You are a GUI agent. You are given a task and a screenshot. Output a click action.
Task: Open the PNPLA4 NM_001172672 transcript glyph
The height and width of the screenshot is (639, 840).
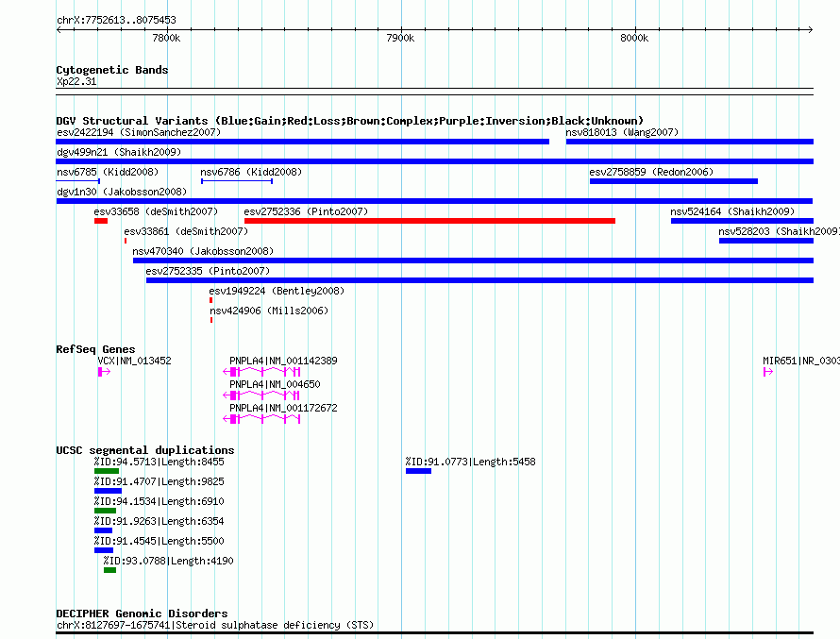click(x=261, y=419)
